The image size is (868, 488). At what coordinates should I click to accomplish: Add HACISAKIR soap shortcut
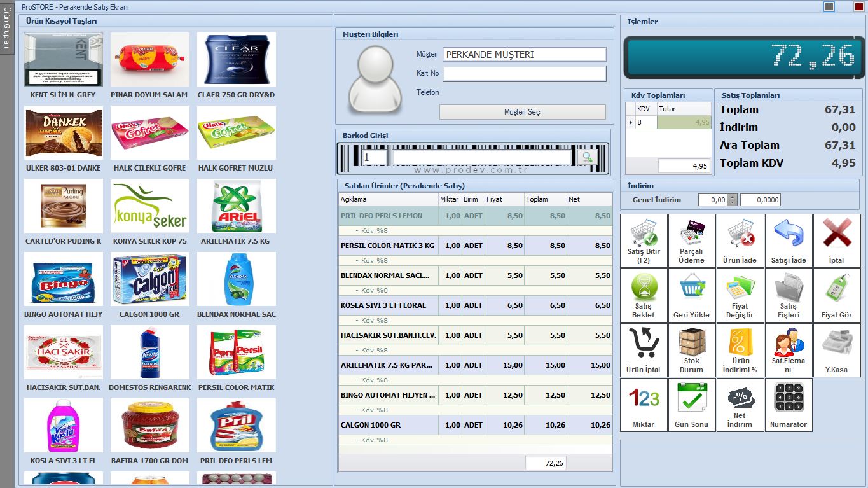63,359
